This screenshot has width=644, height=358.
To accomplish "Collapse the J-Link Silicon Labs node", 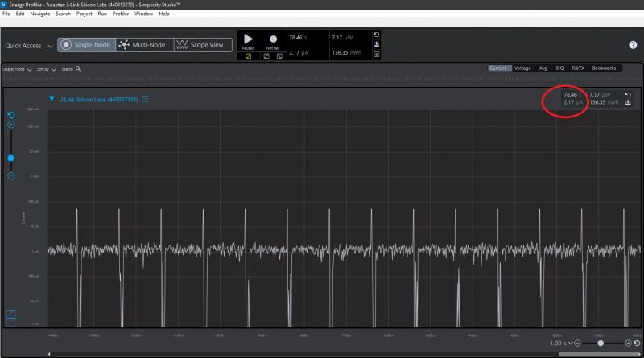I will click(x=52, y=99).
